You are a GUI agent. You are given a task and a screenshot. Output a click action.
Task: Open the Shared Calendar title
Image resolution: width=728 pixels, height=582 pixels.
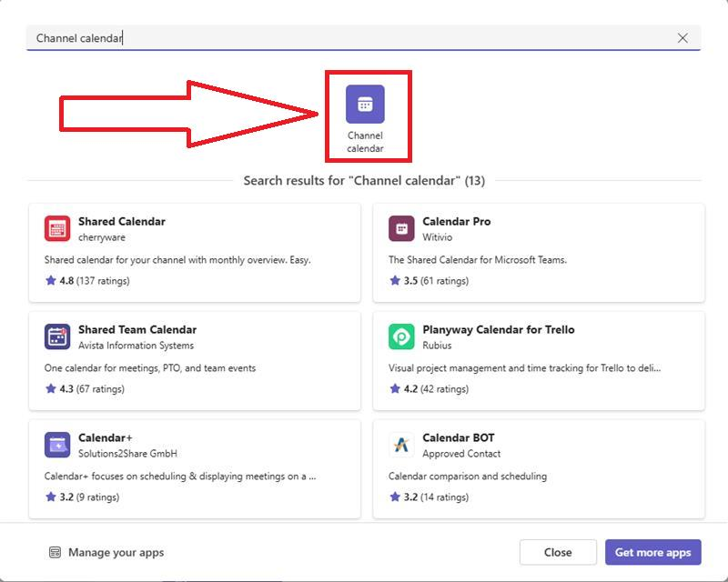click(122, 221)
